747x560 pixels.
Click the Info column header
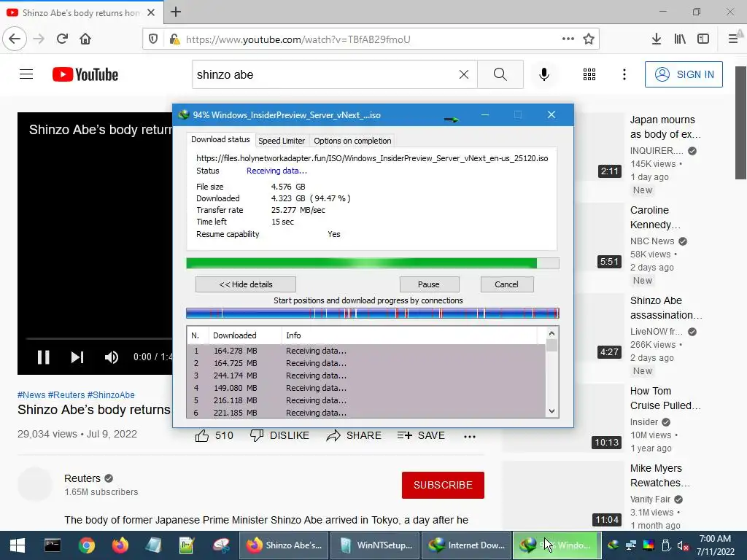[x=409, y=335]
